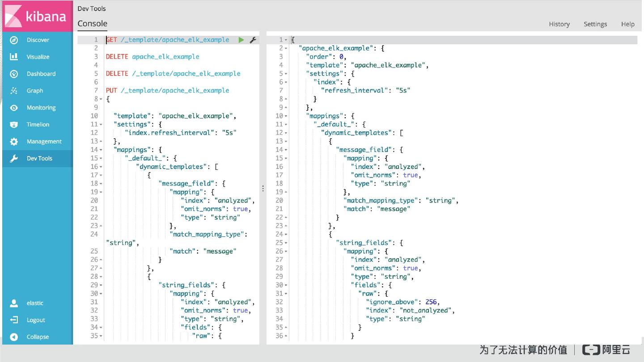
Task: Fold response "string_fields" block at line 25
Action: (286, 243)
